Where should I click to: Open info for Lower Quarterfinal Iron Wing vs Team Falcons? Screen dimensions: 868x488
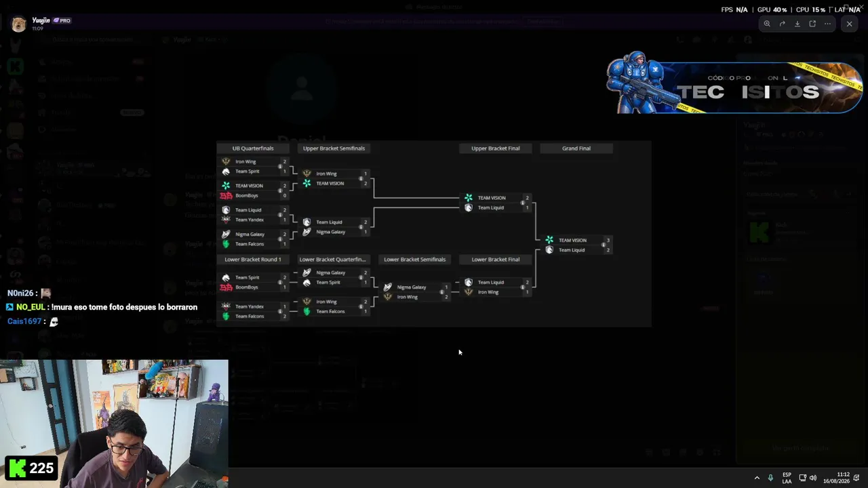click(361, 306)
